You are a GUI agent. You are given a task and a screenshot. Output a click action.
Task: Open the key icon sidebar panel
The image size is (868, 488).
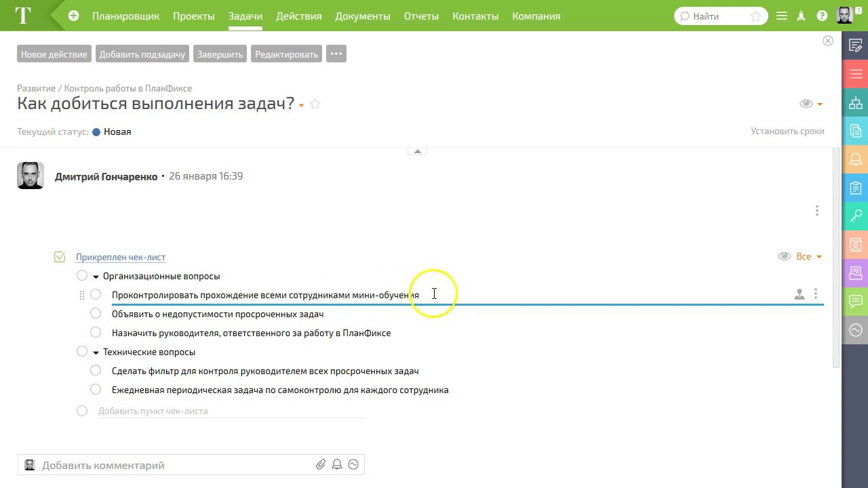coord(855,216)
